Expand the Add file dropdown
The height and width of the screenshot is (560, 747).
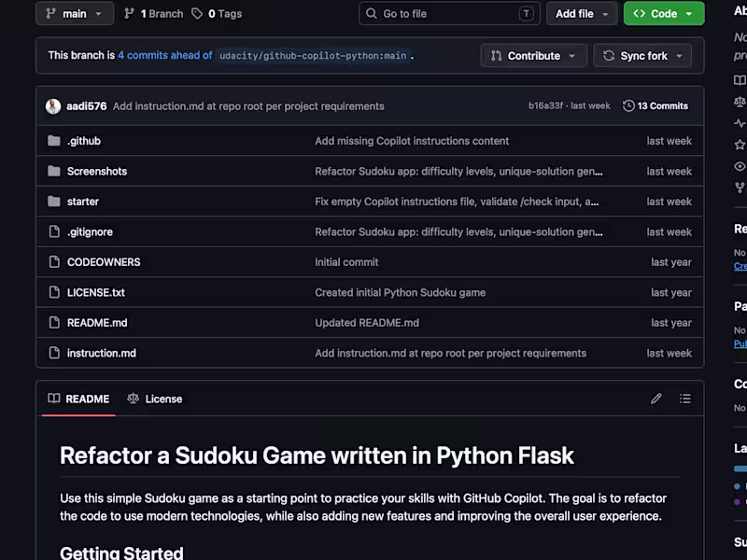[x=582, y=13]
